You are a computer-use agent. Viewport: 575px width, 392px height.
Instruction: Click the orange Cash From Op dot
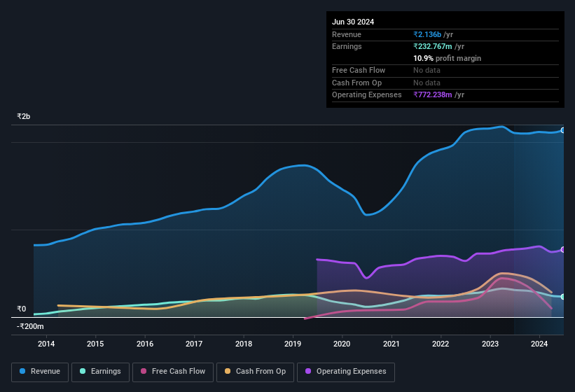[x=228, y=371]
